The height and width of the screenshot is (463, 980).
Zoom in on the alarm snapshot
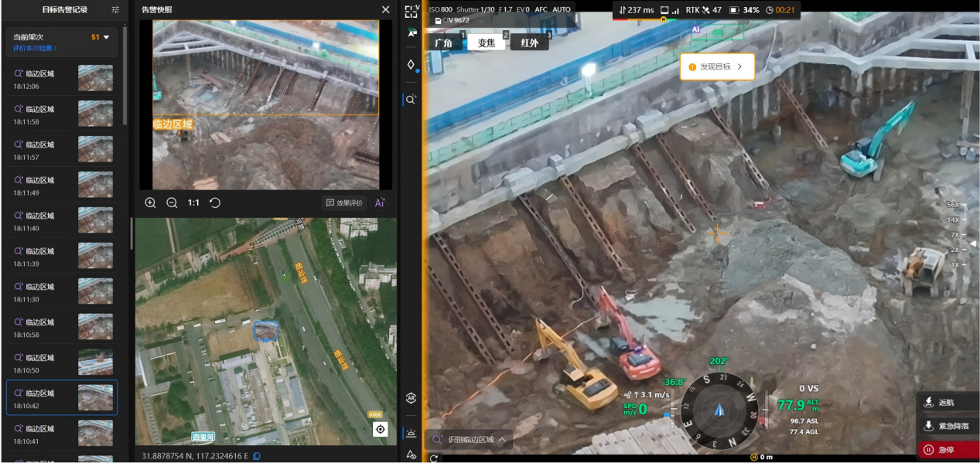click(x=150, y=203)
